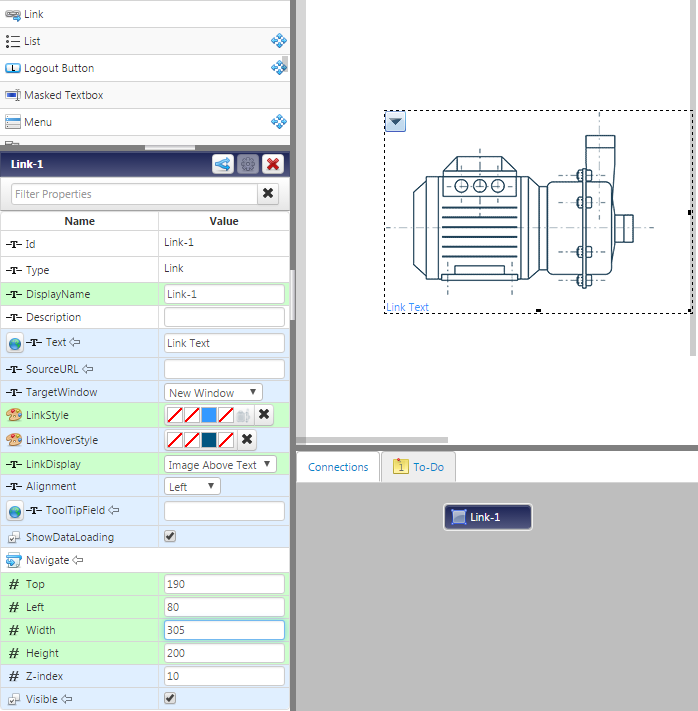Screen dimensions: 698x711
Task: Click the ToolTipField input field
Action: pos(224,511)
